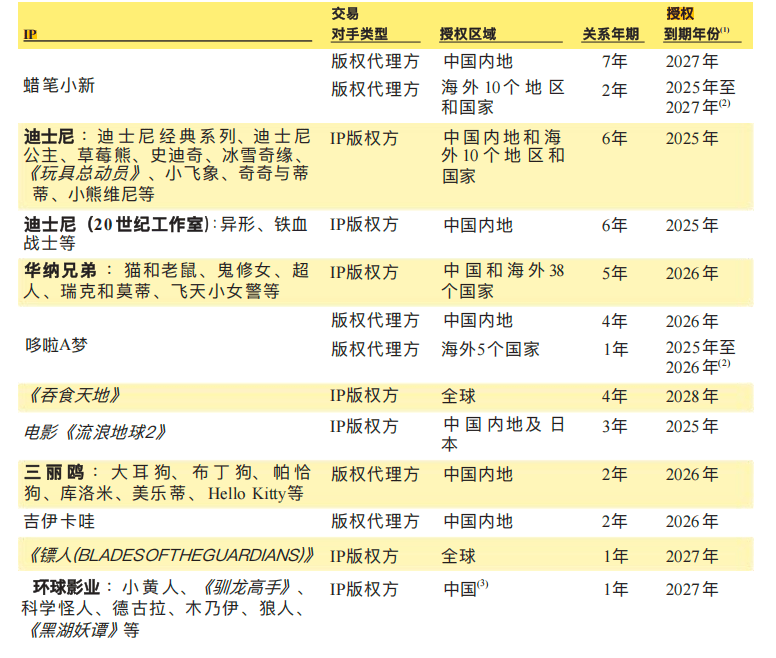Click the 2028年 expiry year cell

pos(692,396)
